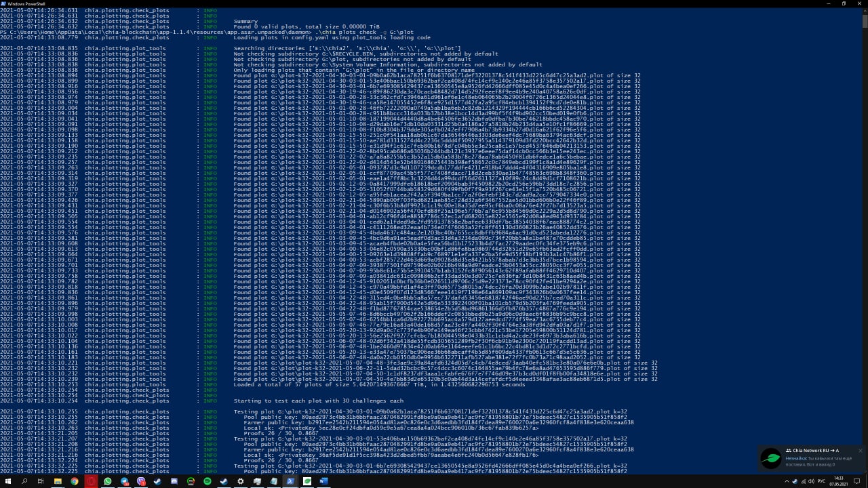Click 'Loading plots in config.yaml' line
This screenshot has width=868, height=488.
point(332,37)
